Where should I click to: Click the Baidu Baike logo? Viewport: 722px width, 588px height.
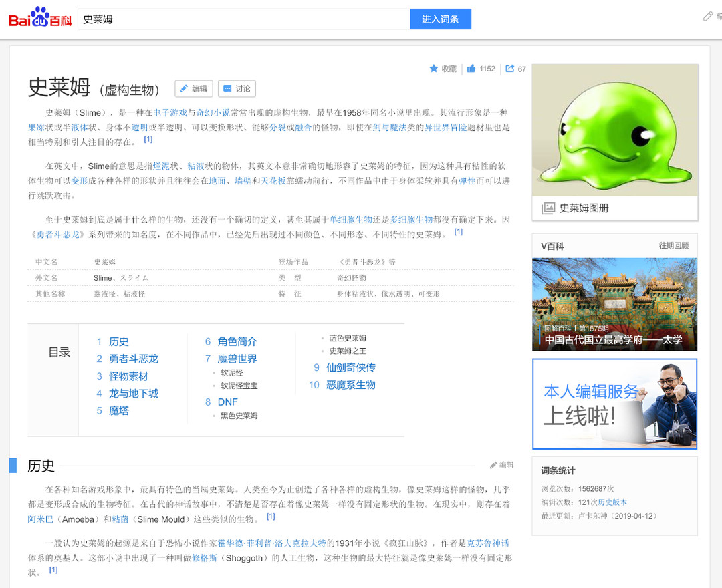(39, 18)
